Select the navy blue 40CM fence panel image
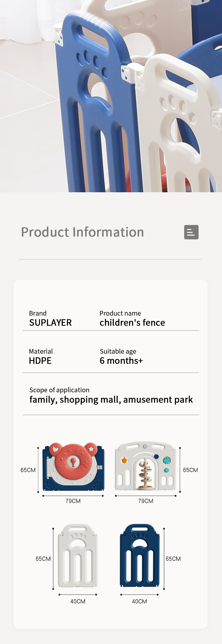This screenshot has width=222, height=644. [140, 556]
